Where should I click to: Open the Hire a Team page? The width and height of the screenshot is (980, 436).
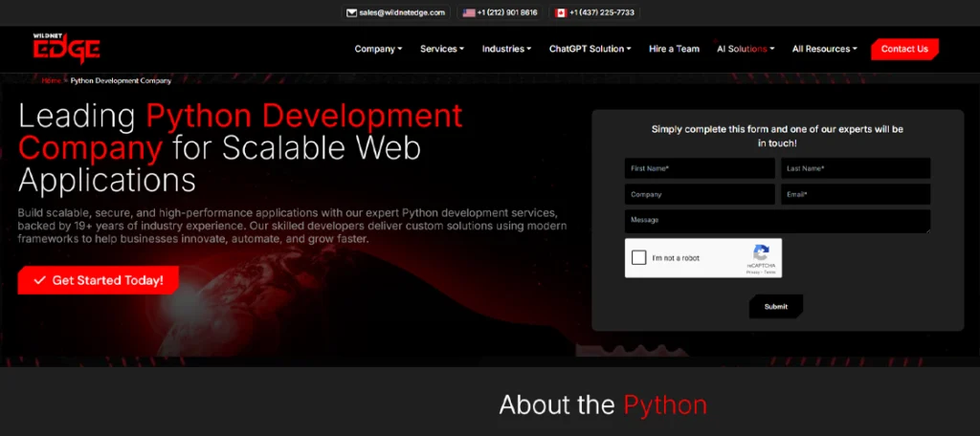[x=674, y=49]
